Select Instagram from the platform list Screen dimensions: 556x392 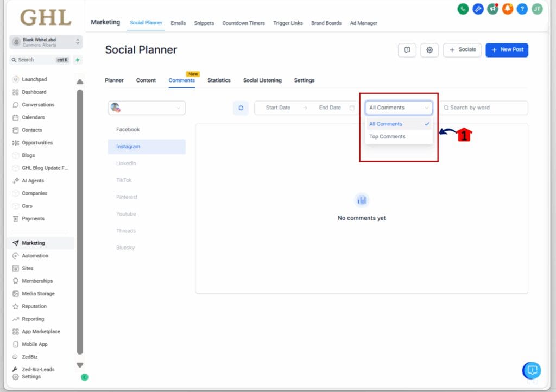coord(128,146)
